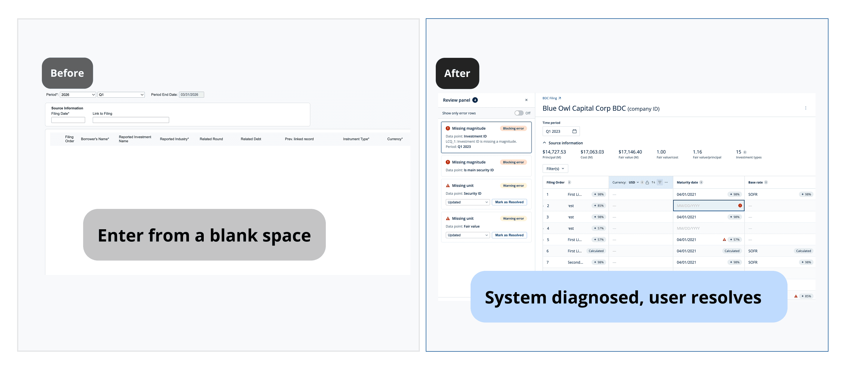This screenshot has width=868, height=370.
Task: Click the info icon next to Base rate
Action: coord(766,182)
